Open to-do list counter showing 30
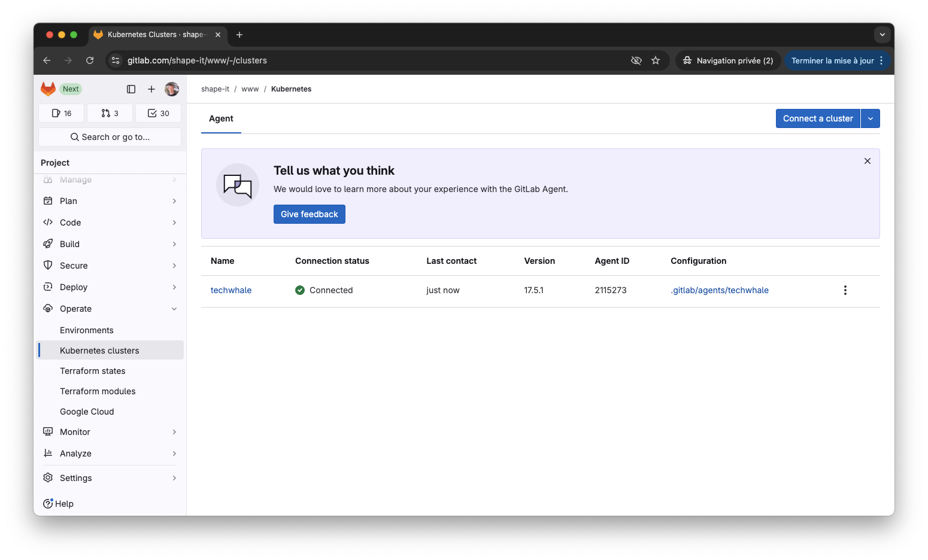Viewport: 928px width, 560px height. (159, 113)
